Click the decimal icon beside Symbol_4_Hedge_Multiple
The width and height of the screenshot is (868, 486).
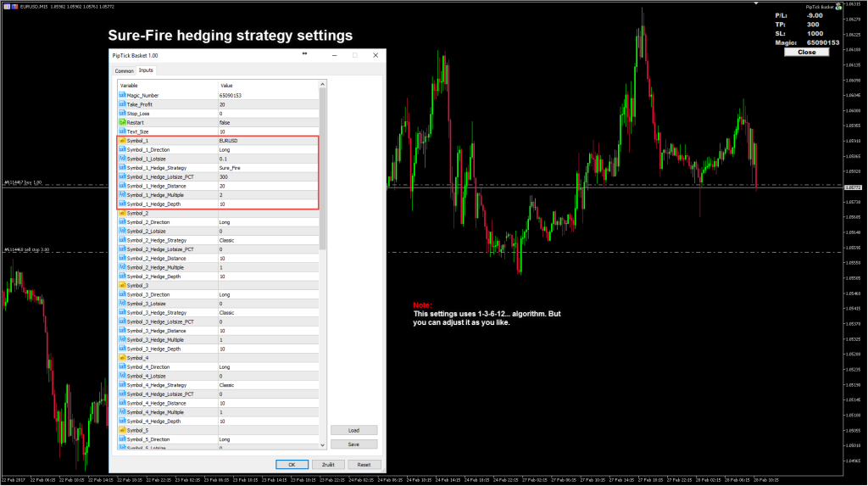point(122,412)
